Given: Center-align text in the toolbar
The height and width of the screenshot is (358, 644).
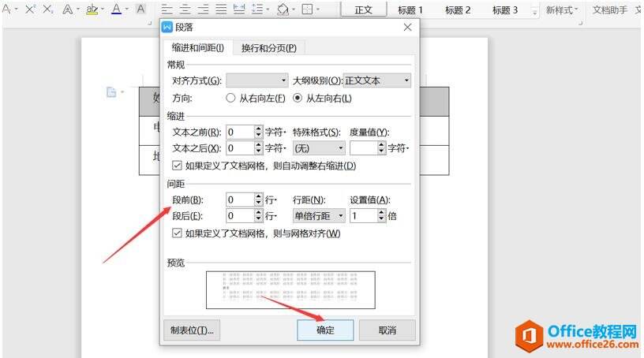Looking at the screenshot, I should pyautogui.click(x=185, y=9).
